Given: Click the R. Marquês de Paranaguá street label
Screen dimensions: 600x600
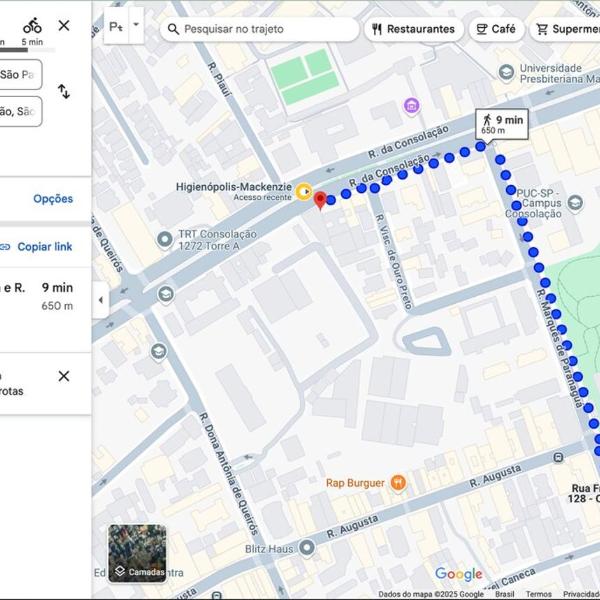Looking at the screenshot, I should 559,349.
